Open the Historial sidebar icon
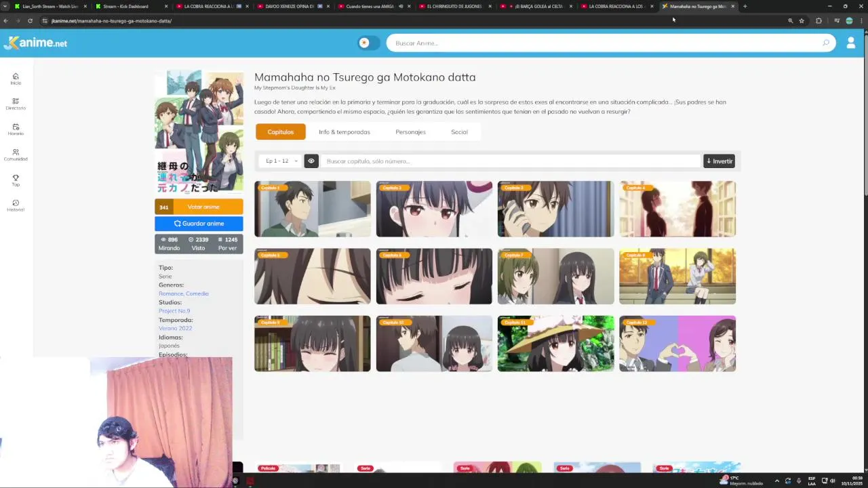Image resolution: width=868 pixels, height=488 pixels. [16, 205]
